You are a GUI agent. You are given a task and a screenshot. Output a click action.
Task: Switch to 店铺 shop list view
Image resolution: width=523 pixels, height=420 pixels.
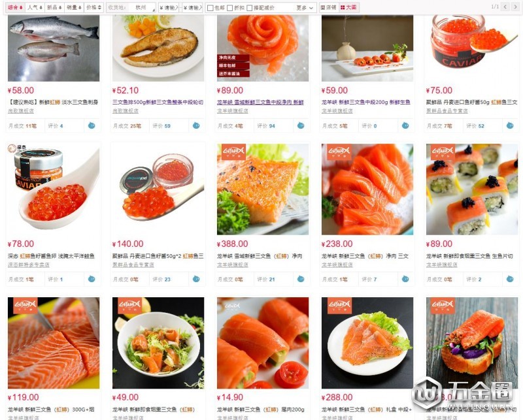click(x=329, y=7)
